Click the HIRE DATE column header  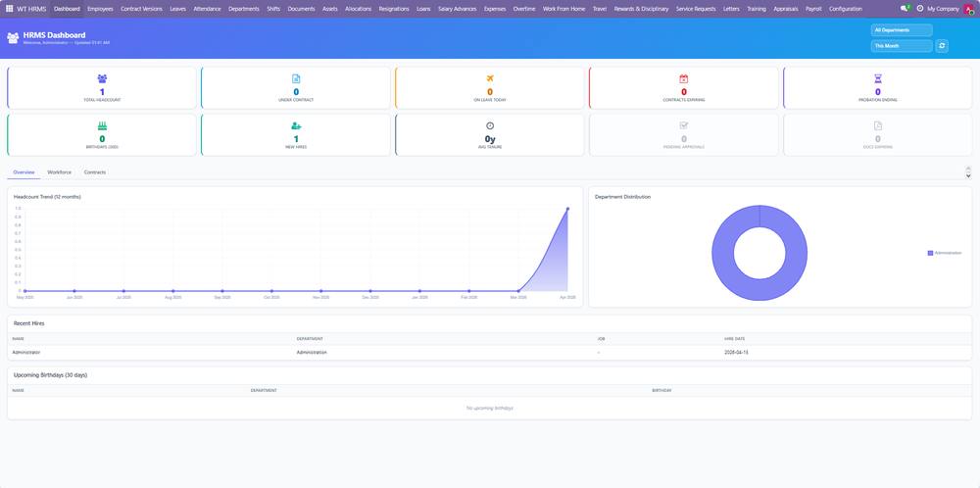coord(734,339)
